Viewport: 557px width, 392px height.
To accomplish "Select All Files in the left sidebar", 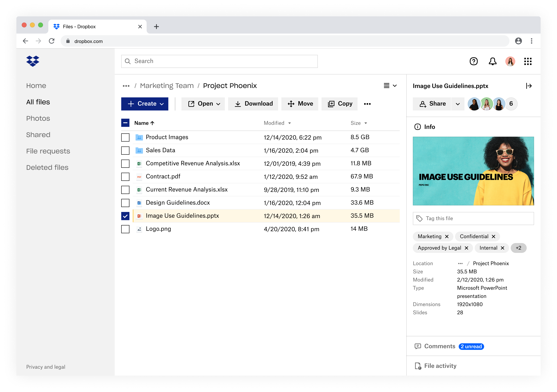I will (38, 102).
